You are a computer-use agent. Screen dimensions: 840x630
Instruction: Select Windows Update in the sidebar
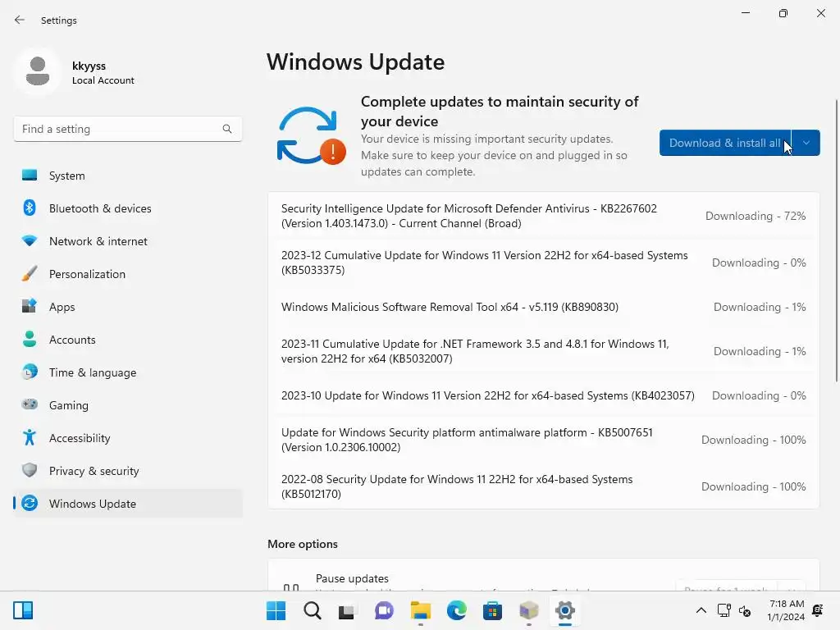[x=127, y=504]
